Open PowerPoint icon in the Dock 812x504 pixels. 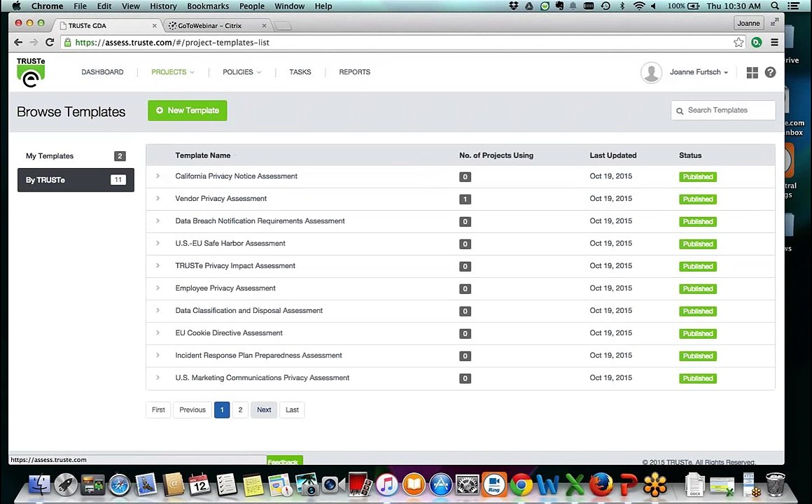pyautogui.click(x=628, y=485)
